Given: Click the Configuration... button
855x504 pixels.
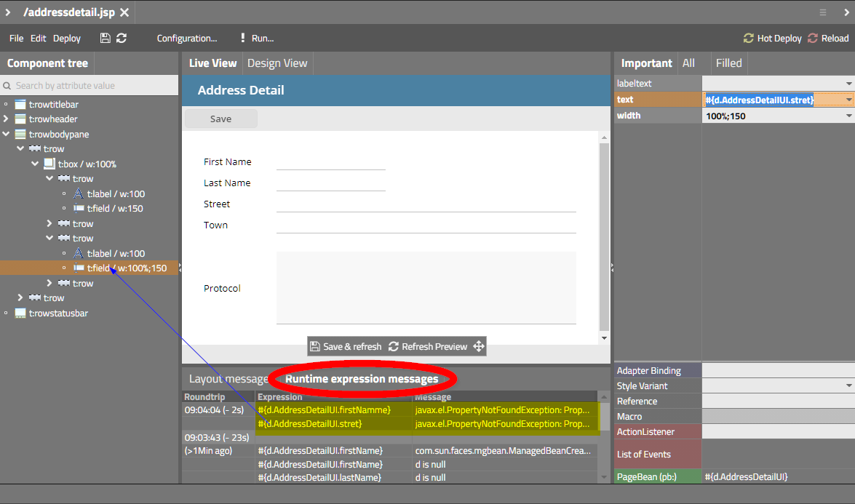Looking at the screenshot, I should pyautogui.click(x=187, y=39).
